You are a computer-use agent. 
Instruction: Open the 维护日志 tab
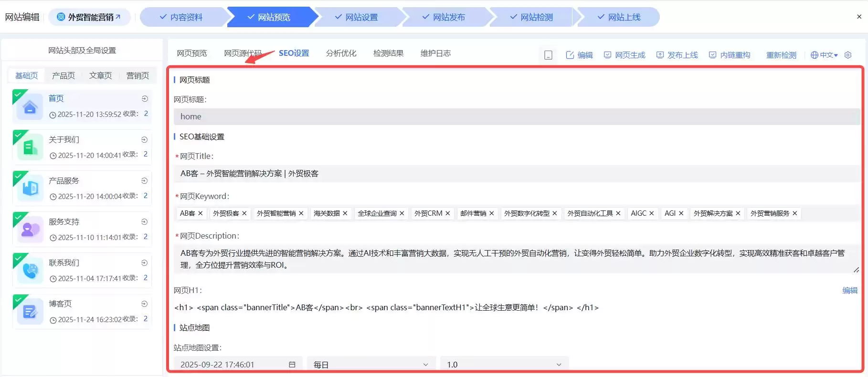(x=435, y=53)
